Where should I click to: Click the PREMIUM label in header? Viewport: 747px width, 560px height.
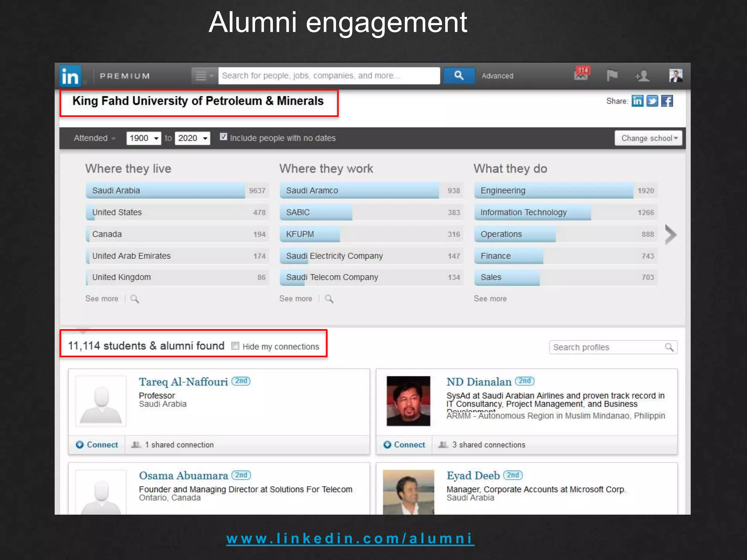(125, 76)
